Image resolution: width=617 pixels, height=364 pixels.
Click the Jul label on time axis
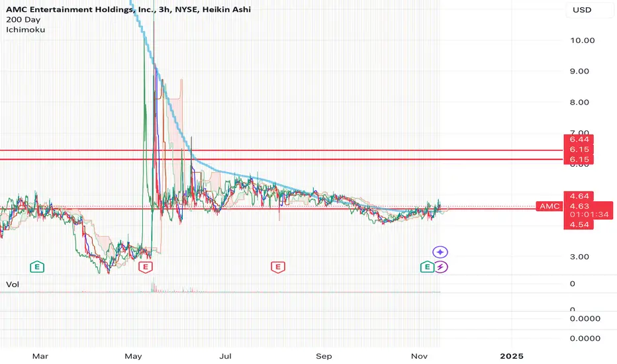tap(225, 356)
